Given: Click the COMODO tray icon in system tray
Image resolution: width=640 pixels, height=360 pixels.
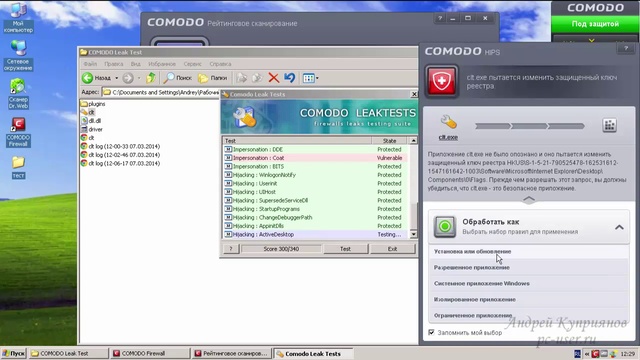Looking at the screenshot, I should click(595, 353).
